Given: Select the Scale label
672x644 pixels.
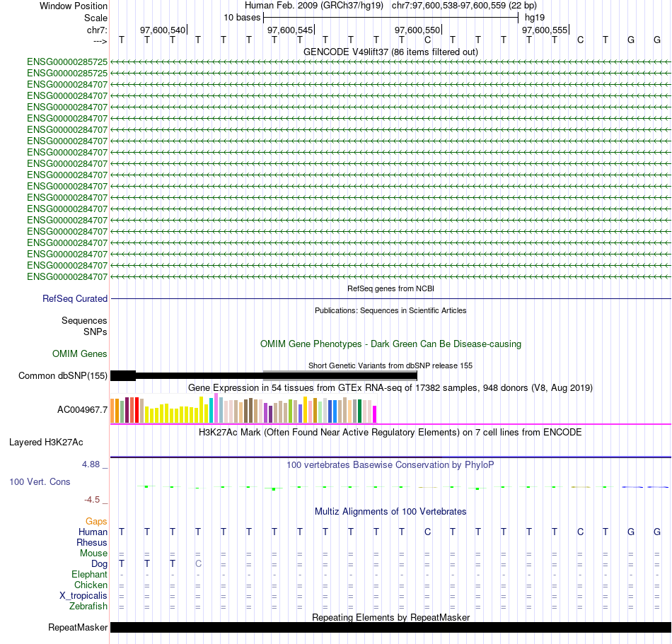Looking at the screenshot, I should (95, 18).
